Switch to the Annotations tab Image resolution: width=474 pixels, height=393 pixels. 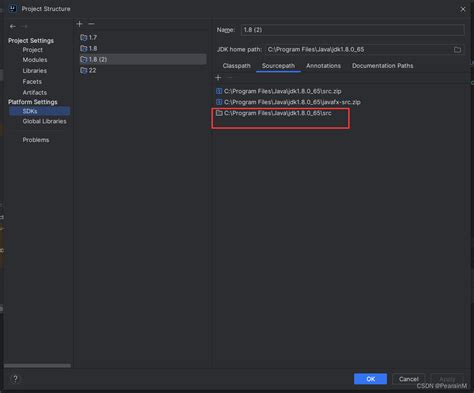(323, 66)
